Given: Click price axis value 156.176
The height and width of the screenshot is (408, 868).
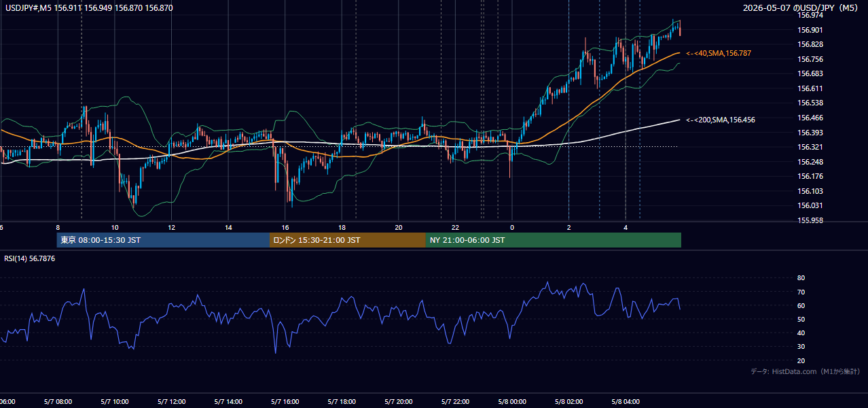Looking at the screenshot, I should [x=810, y=176].
